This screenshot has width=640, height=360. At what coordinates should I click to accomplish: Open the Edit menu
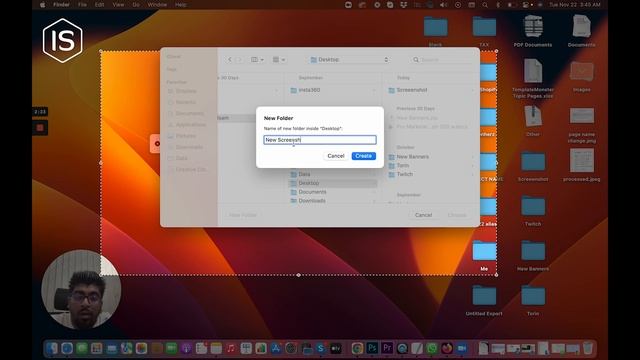[99, 5]
